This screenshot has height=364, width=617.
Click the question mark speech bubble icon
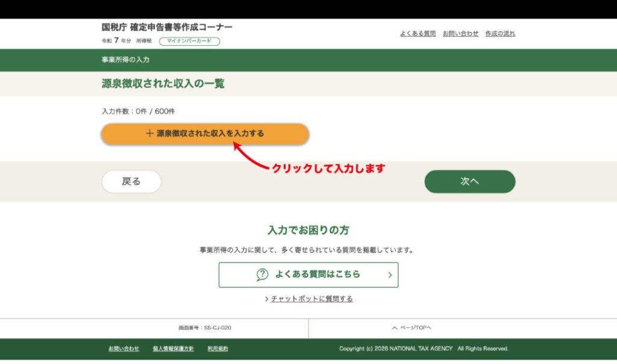(x=262, y=275)
